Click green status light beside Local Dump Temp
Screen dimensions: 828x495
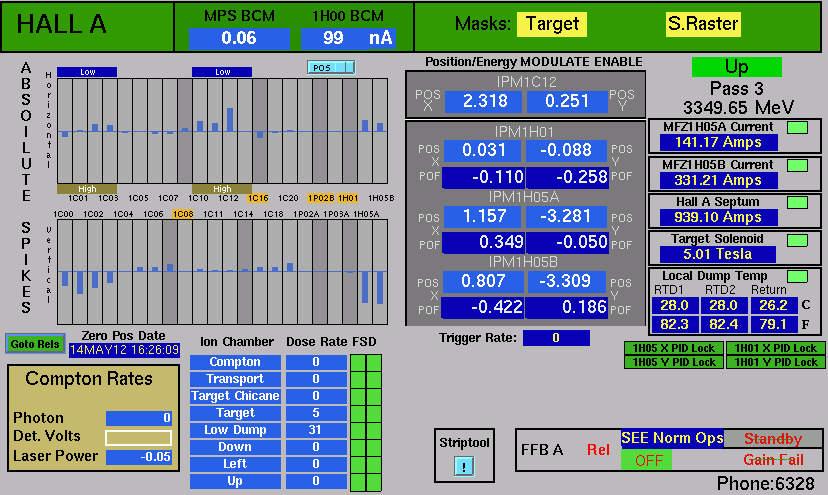[x=797, y=276]
